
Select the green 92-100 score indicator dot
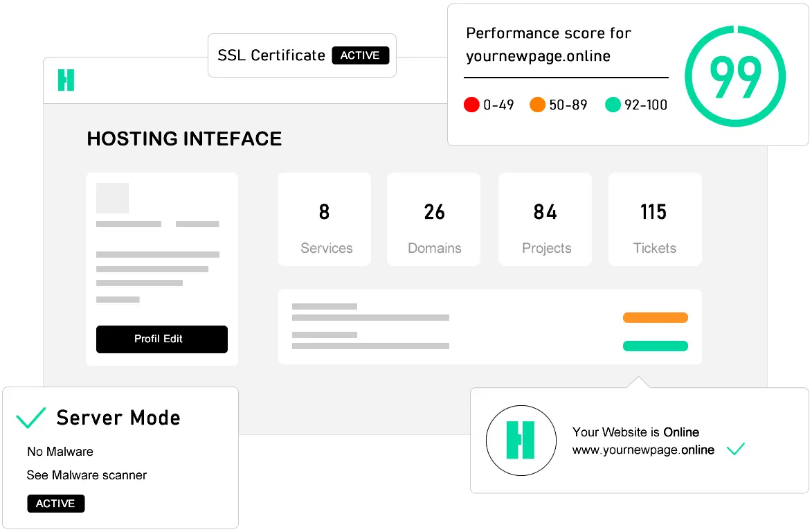click(613, 105)
